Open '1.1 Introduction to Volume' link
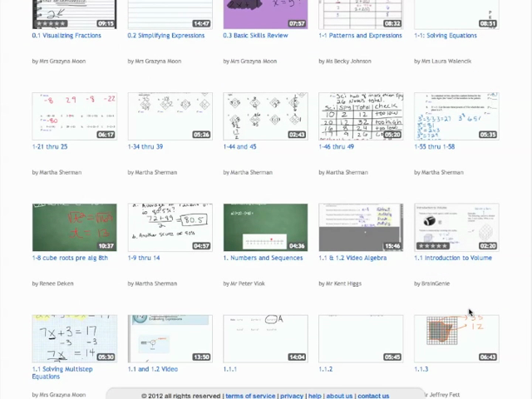 coord(453,259)
